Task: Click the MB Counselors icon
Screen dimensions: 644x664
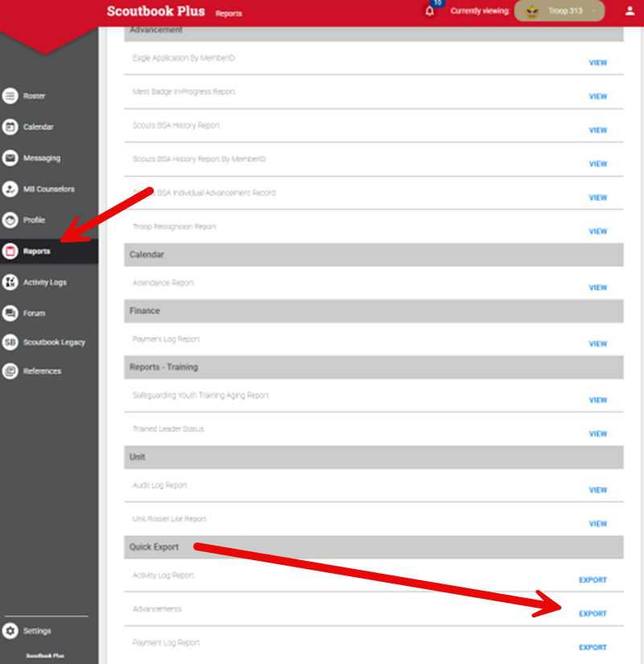Action: [x=10, y=189]
